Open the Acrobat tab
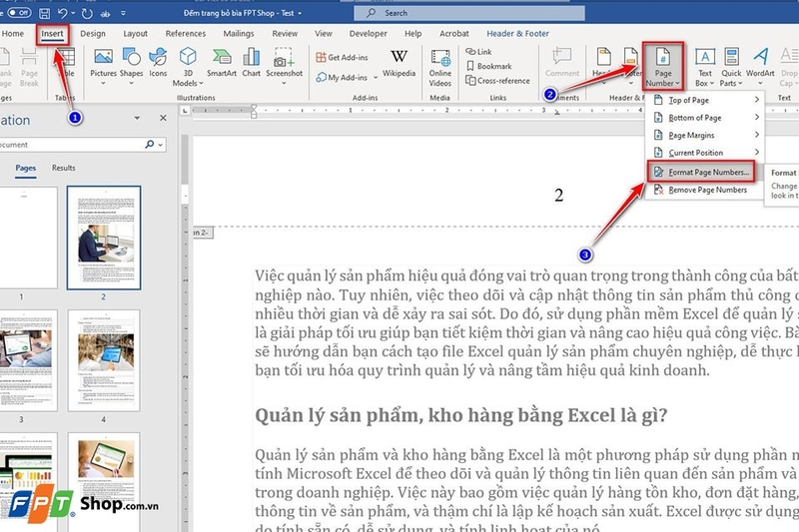The image size is (799, 532). [x=454, y=34]
